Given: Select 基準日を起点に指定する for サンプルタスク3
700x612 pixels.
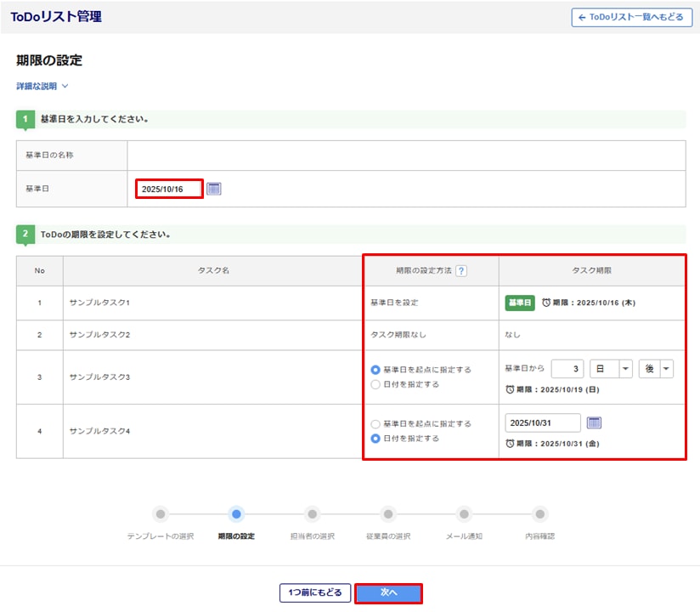Looking at the screenshot, I should point(375,370).
